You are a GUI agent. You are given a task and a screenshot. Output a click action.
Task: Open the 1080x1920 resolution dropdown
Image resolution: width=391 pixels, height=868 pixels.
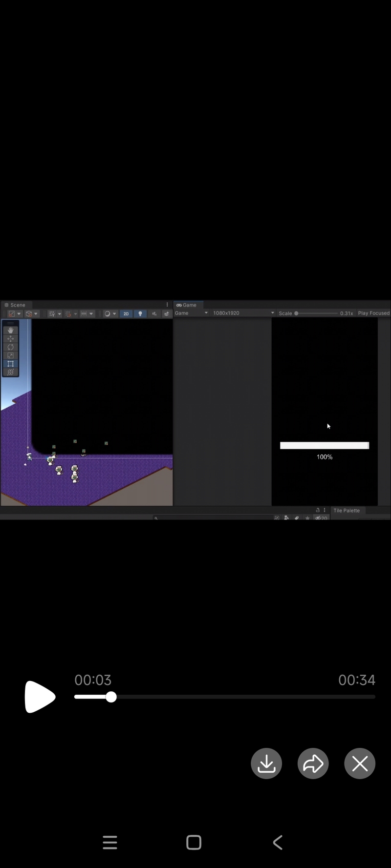pos(243,313)
